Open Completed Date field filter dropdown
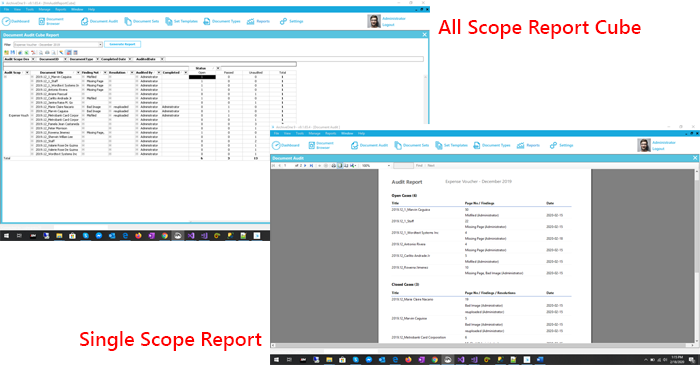Image resolution: width=700 pixels, height=365 pixels. (130, 59)
